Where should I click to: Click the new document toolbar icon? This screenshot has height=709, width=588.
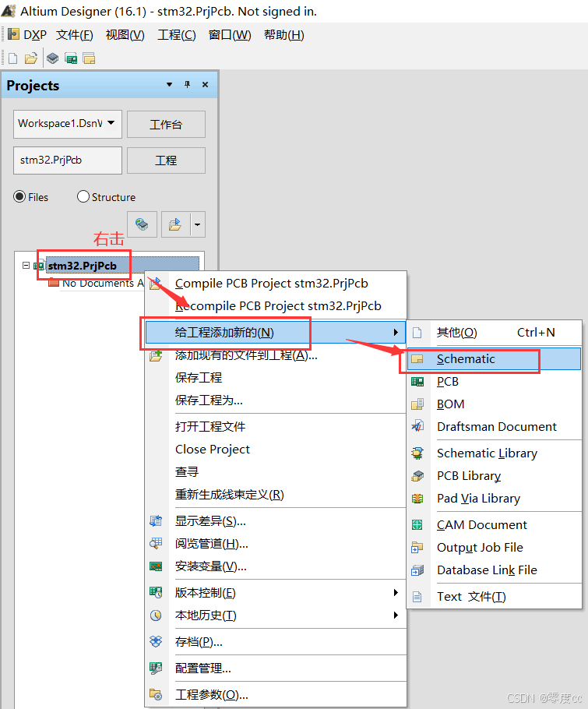tap(13, 58)
